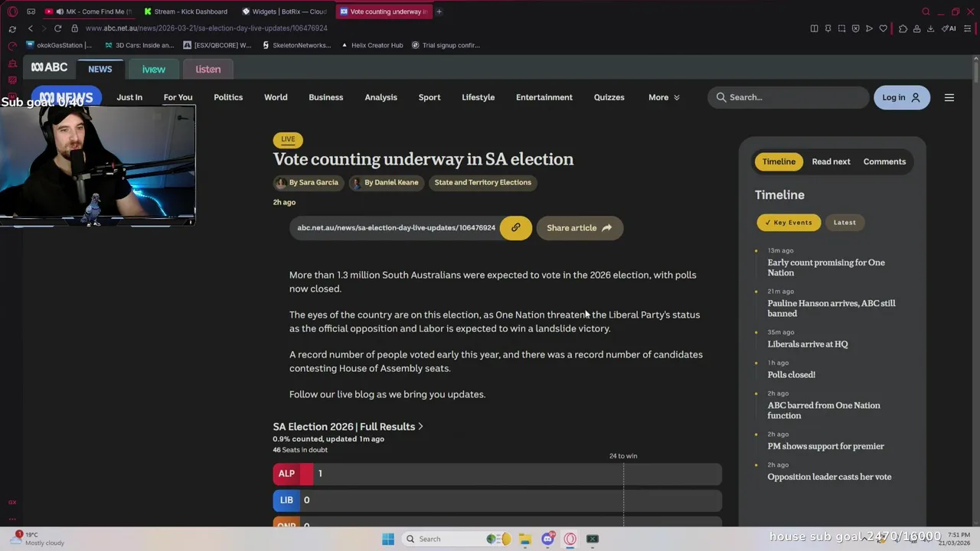Open the ad blocker shield icon

855,28
